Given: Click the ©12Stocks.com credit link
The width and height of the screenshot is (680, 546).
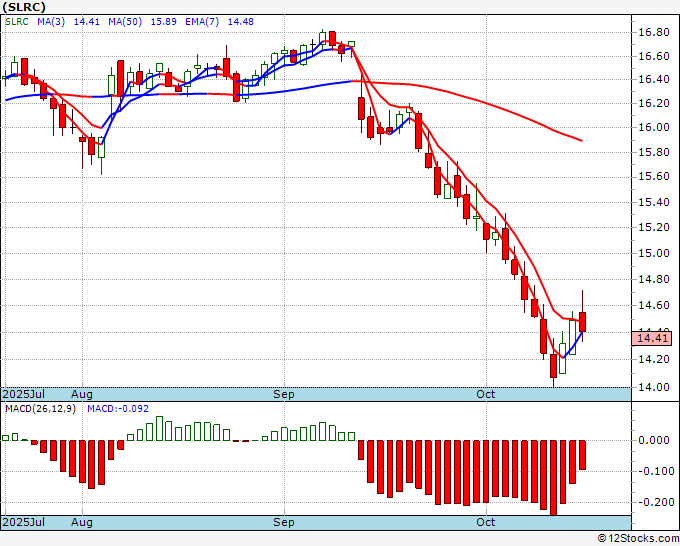Looking at the screenshot, I should coord(638,539).
